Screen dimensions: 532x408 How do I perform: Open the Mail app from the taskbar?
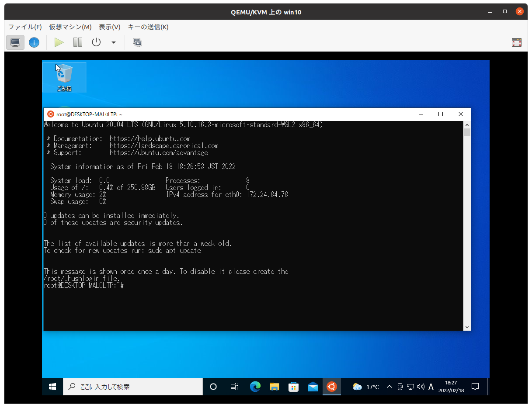313,387
